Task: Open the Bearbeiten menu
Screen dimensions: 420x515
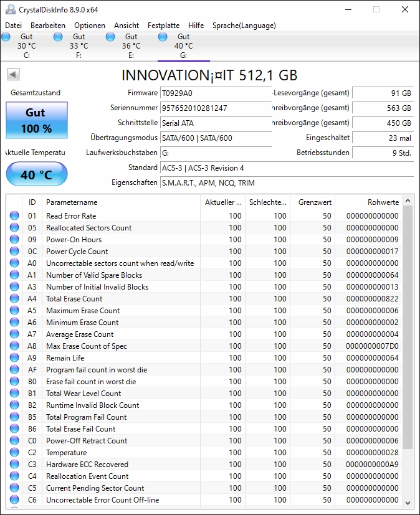Action: pyautogui.click(x=48, y=26)
